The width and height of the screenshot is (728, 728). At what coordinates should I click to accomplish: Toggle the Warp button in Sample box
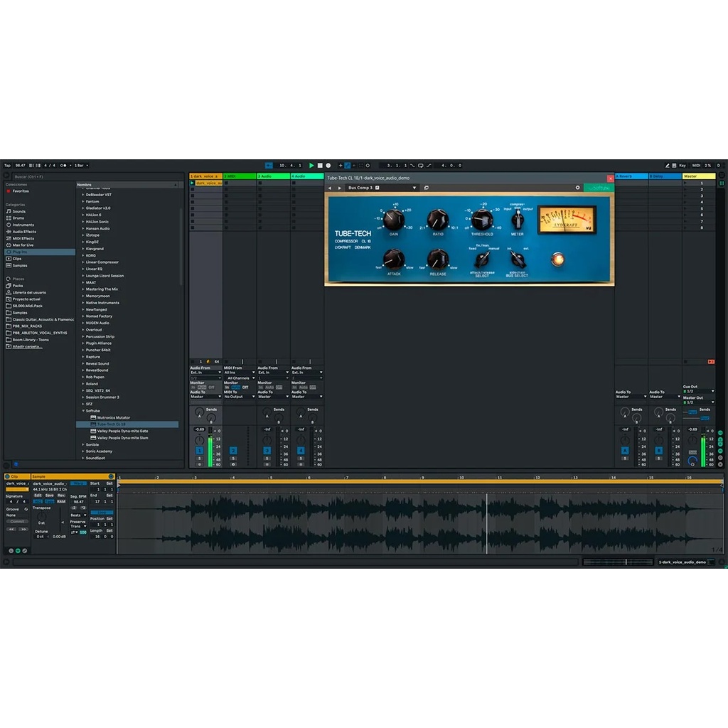(x=78, y=483)
